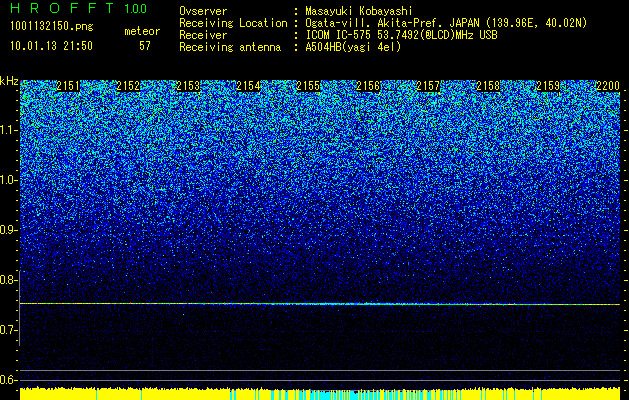Click the 2158 time marker
Image resolution: width=629 pixels, height=400 pixels.
coord(488,86)
